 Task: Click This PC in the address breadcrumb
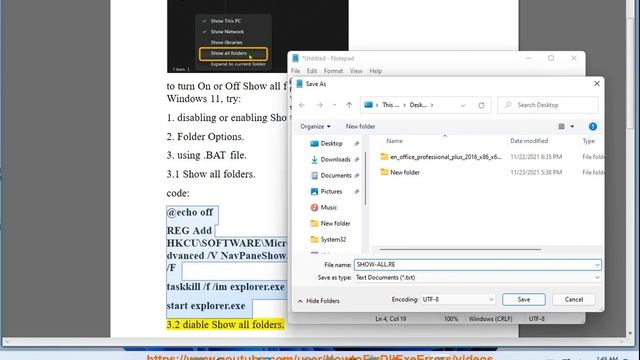(391, 105)
